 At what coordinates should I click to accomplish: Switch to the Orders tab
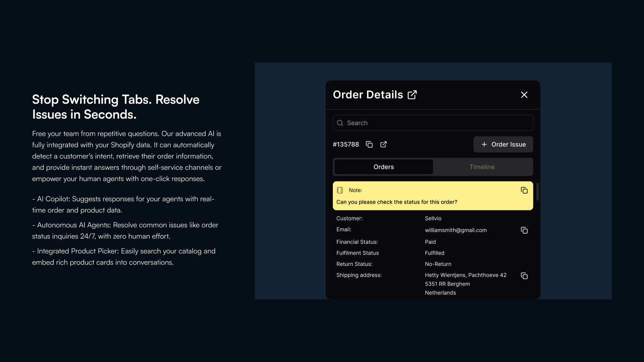point(384,167)
